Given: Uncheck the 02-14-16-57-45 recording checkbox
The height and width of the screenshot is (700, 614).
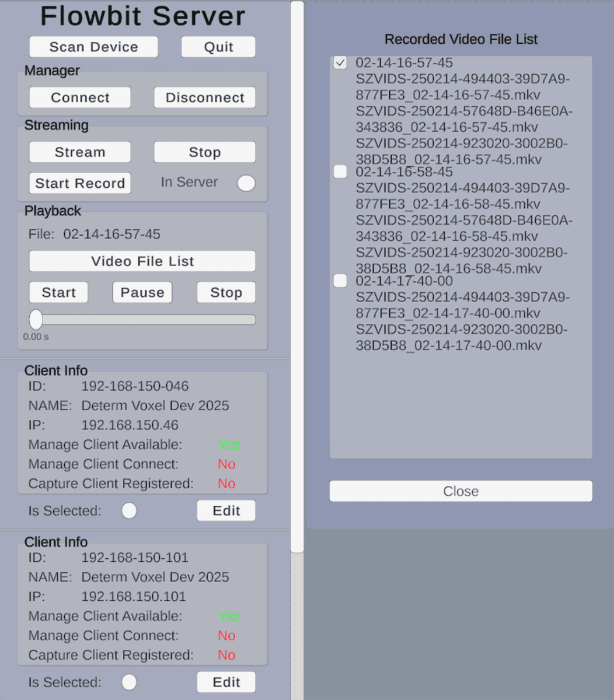Looking at the screenshot, I should pos(340,63).
